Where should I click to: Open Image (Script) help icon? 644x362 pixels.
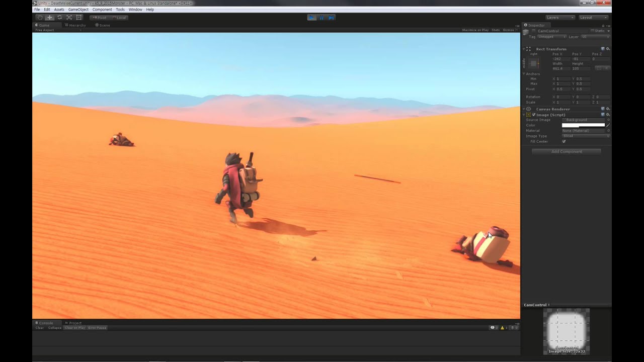tap(603, 115)
